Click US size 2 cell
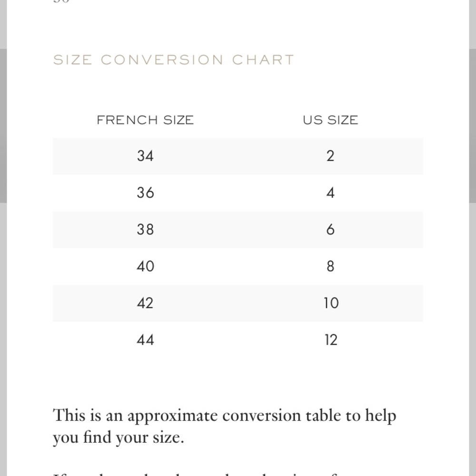This screenshot has height=476, width=476. pyautogui.click(x=331, y=156)
